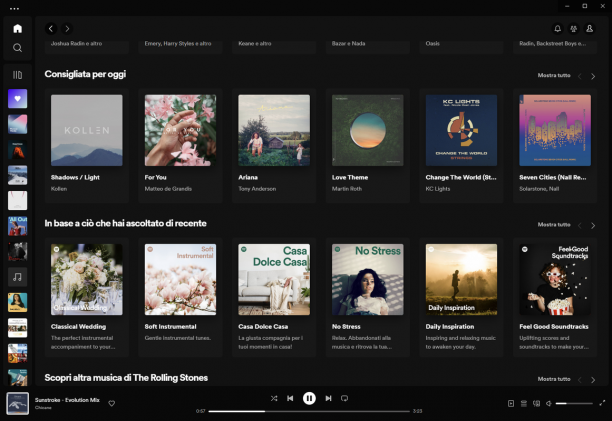This screenshot has width=612, height=421.
Task: Navigate back with the left arrow button
Action: pyautogui.click(x=51, y=28)
